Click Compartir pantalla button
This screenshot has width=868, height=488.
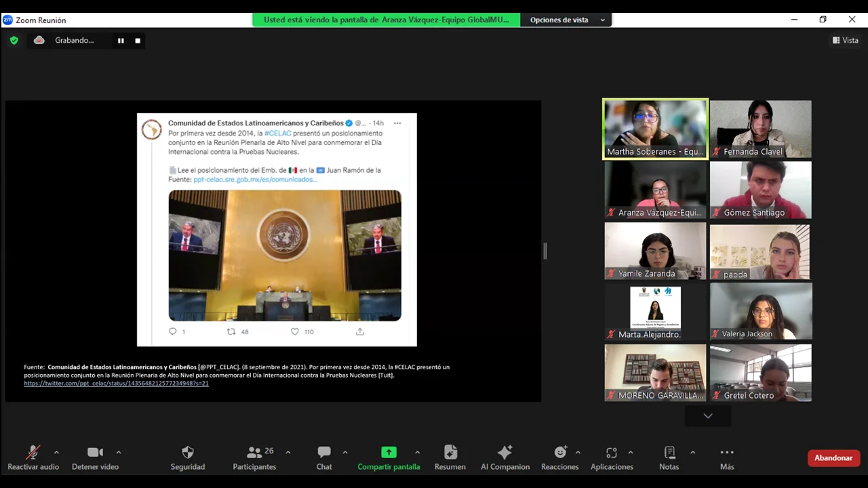(x=389, y=453)
